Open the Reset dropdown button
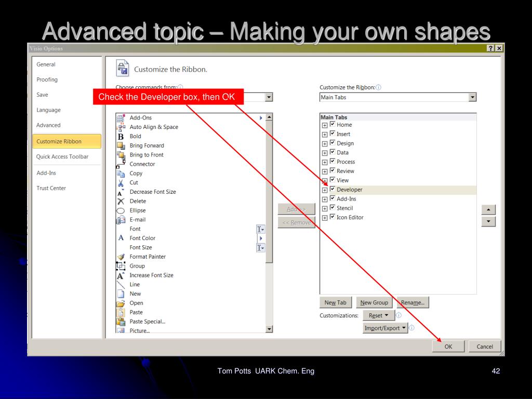The height and width of the screenshot is (399, 532). 379,315
